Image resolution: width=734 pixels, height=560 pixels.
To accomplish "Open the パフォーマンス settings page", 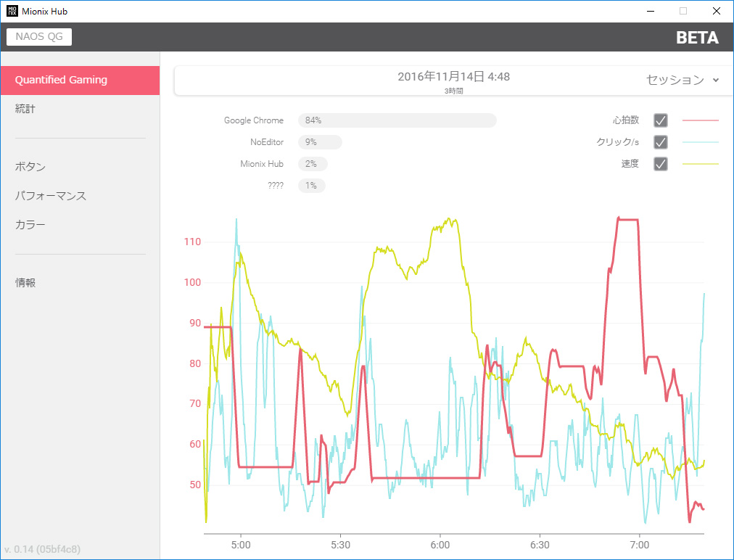I will (51, 196).
